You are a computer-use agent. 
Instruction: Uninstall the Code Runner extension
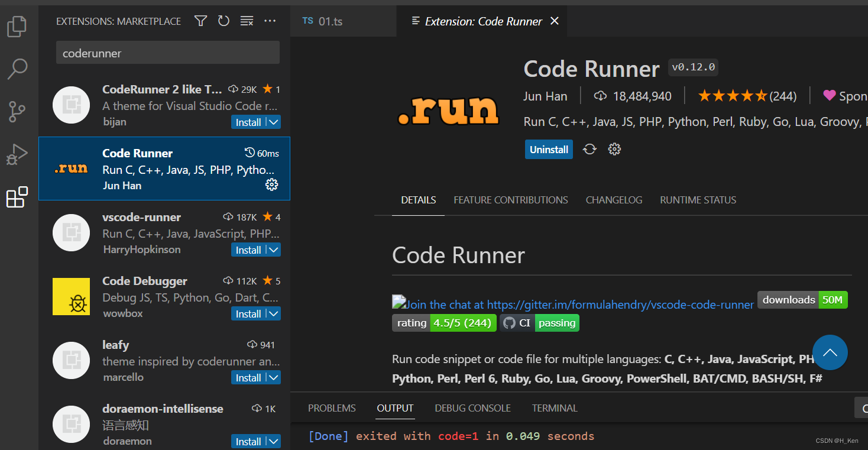tap(549, 150)
